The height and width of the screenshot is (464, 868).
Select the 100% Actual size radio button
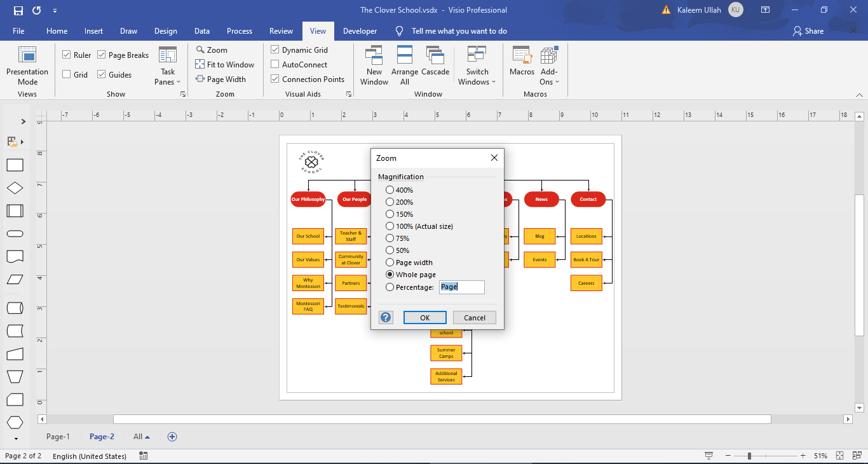click(390, 226)
